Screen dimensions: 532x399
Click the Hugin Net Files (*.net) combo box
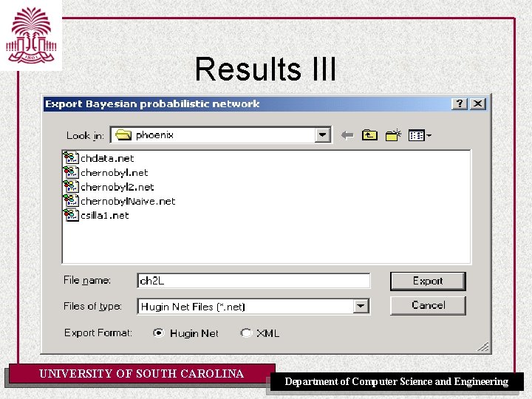point(253,307)
